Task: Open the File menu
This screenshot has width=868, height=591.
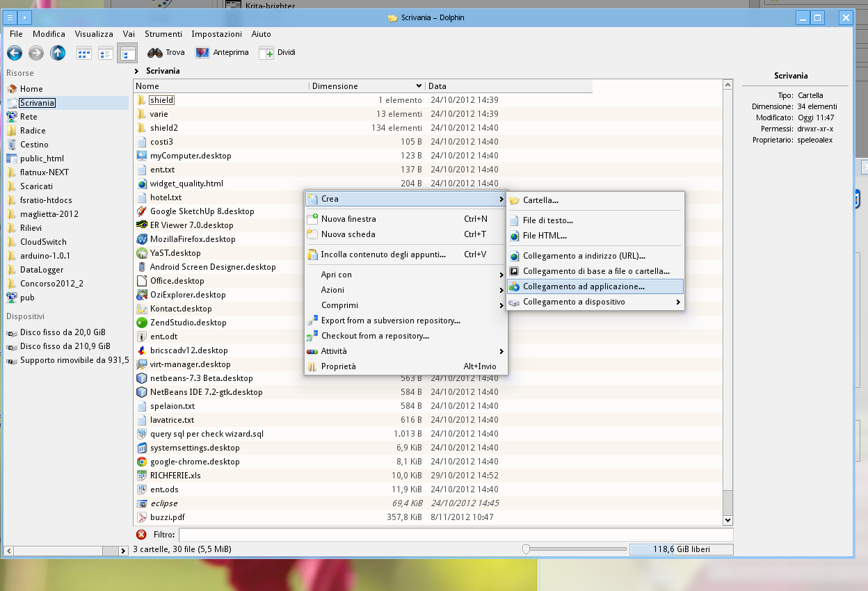Action: pyautogui.click(x=16, y=34)
